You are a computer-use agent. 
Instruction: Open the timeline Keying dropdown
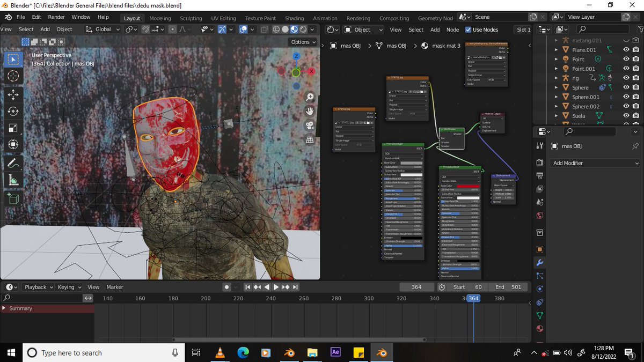click(70, 287)
